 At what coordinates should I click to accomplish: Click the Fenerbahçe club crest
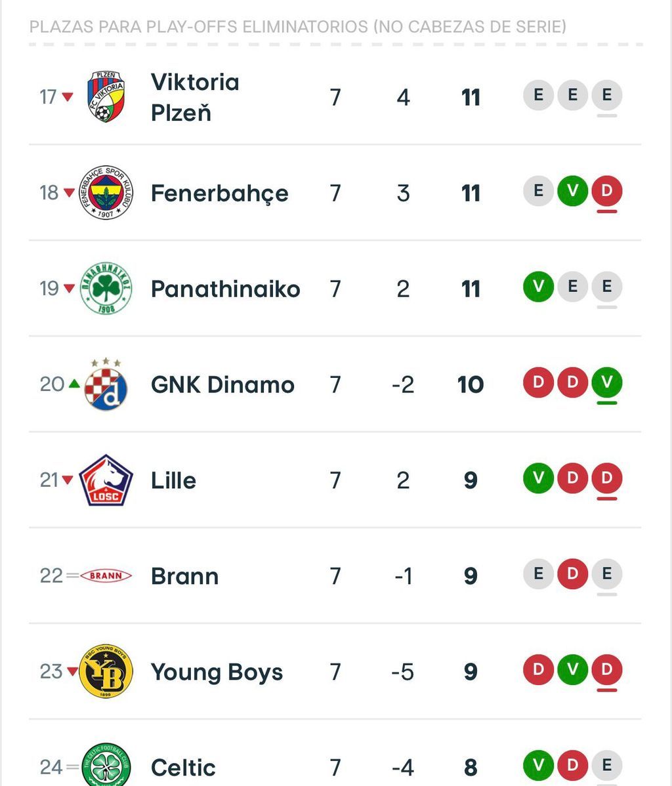pyautogui.click(x=106, y=193)
